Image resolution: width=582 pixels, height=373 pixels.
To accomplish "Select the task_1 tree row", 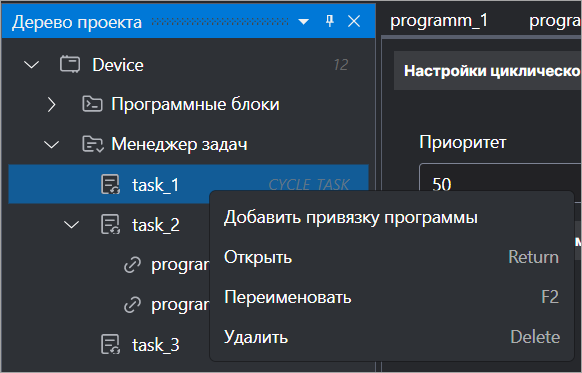I will 189,184.
